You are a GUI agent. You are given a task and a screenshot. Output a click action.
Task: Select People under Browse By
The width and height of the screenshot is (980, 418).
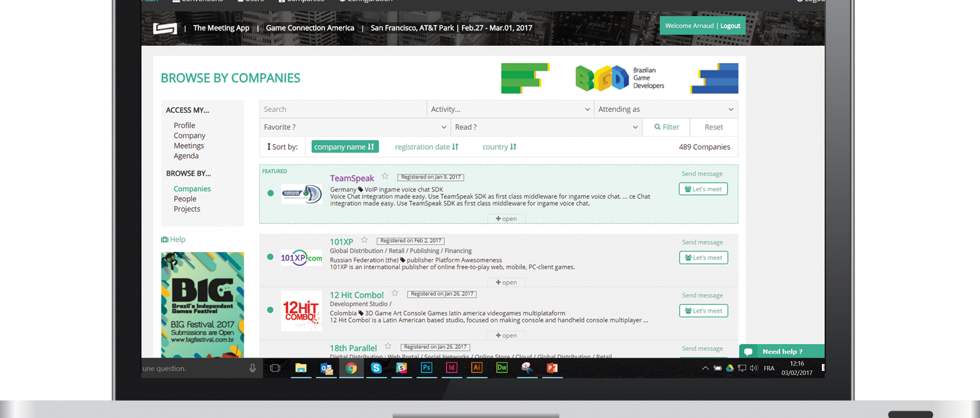pos(185,198)
